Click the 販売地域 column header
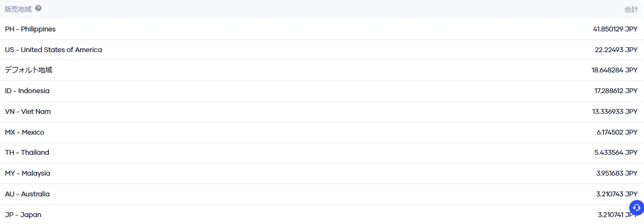The height and width of the screenshot is (224, 644). point(19,9)
